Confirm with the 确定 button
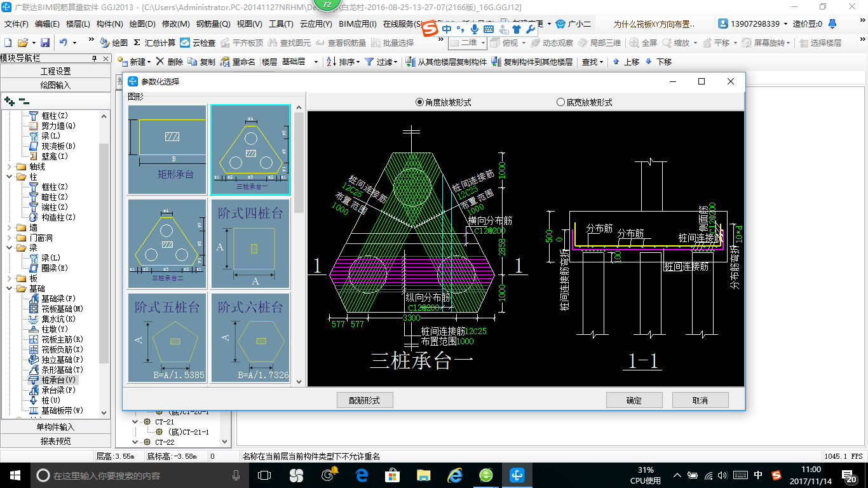Image resolution: width=868 pixels, height=488 pixels. pyautogui.click(x=634, y=400)
